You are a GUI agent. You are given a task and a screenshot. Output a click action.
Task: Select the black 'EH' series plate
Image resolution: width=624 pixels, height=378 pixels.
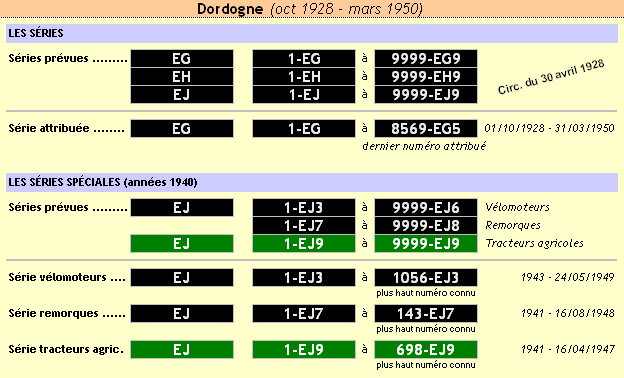pyautogui.click(x=182, y=76)
